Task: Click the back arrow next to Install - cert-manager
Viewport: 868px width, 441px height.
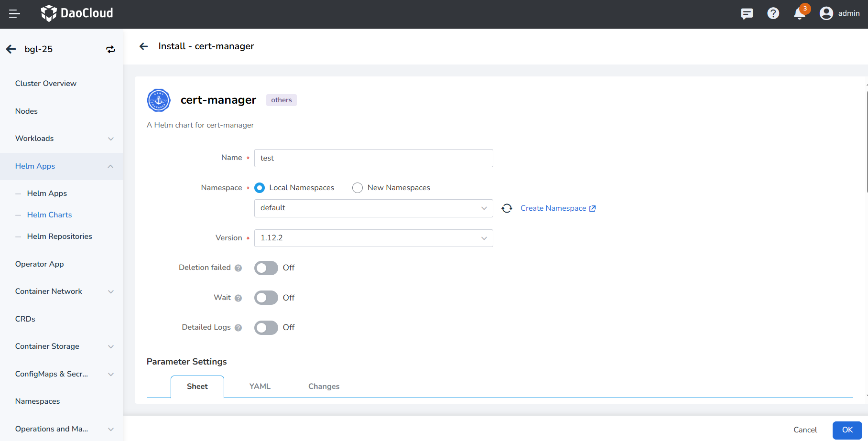Action: pyautogui.click(x=143, y=46)
